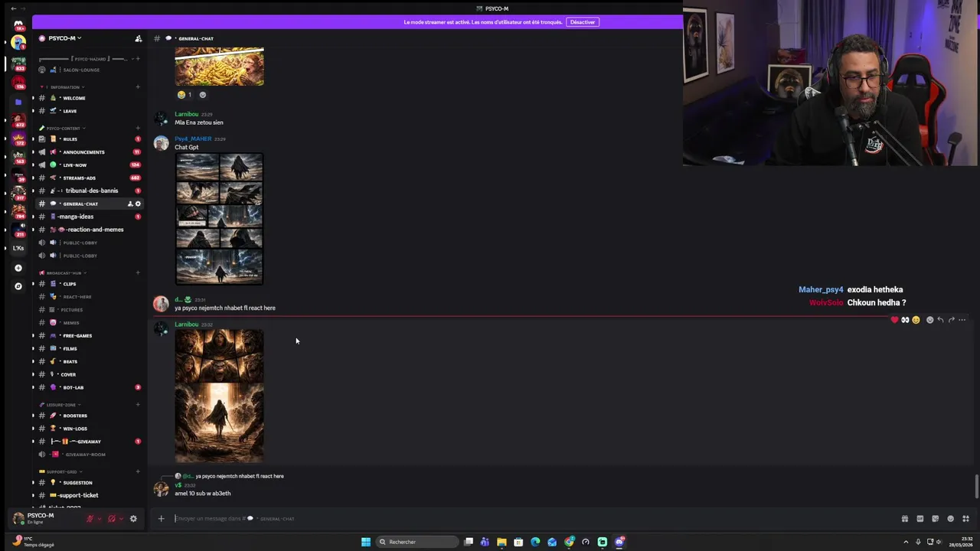Toggle microphone mute in user panel

[x=90, y=518]
